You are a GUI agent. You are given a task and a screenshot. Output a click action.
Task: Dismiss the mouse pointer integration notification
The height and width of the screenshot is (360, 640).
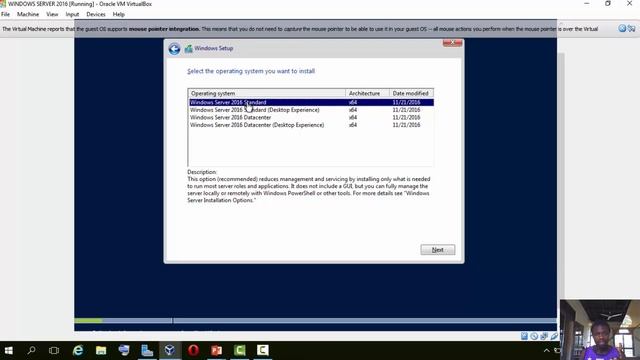pyautogui.click(x=622, y=28)
